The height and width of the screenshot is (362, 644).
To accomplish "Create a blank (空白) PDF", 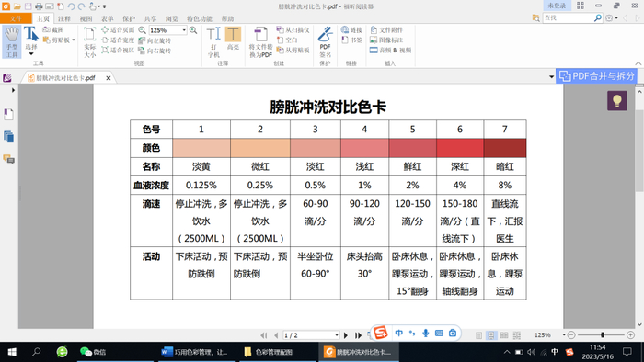I will click(x=287, y=40).
